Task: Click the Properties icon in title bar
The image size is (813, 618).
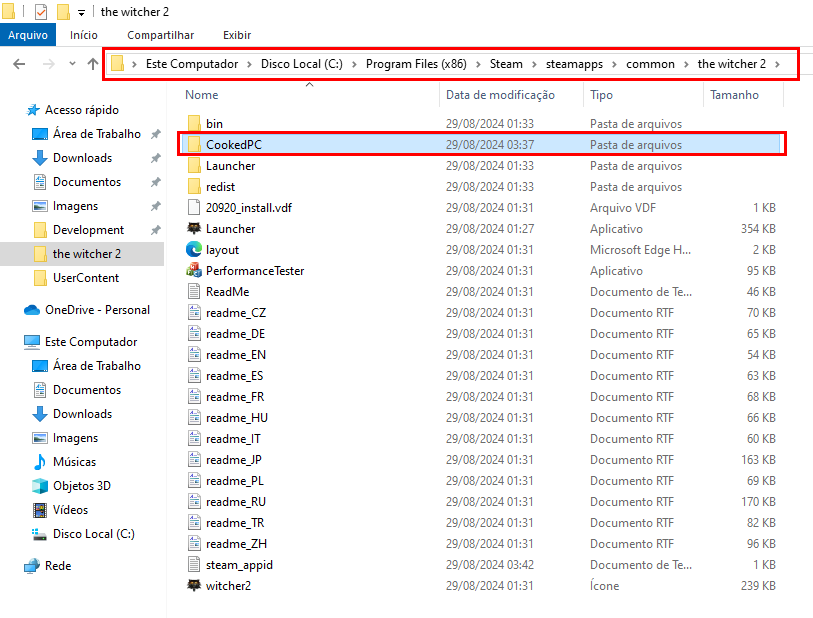Action: click(41, 11)
